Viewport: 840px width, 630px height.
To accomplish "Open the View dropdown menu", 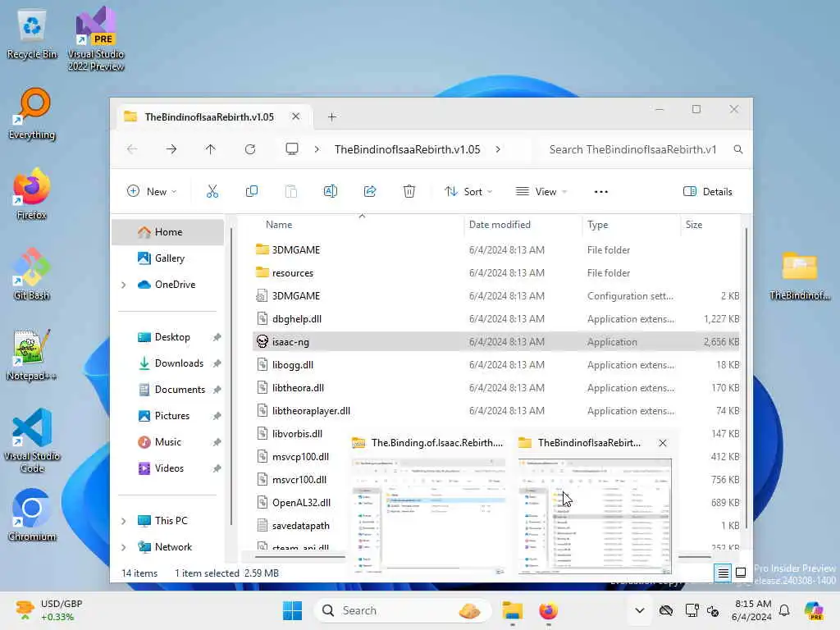I will click(541, 192).
